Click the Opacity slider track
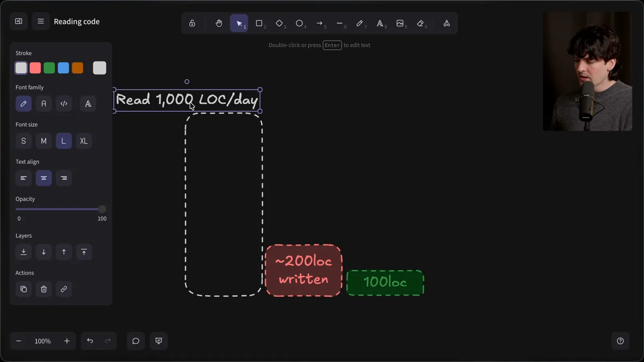Viewport: 644px width, 362px height. [61, 209]
